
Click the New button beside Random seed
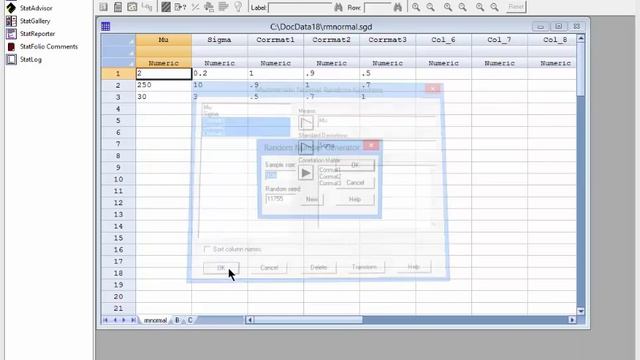coord(312,199)
